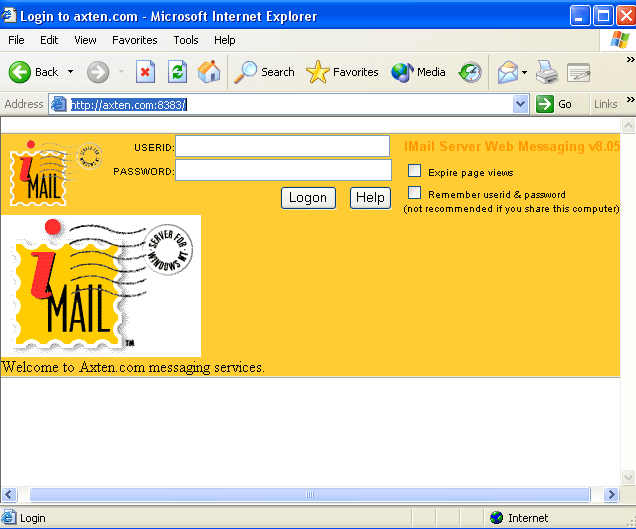Click the horizontal scrollbar thumb

pyautogui.click(x=310, y=495)
